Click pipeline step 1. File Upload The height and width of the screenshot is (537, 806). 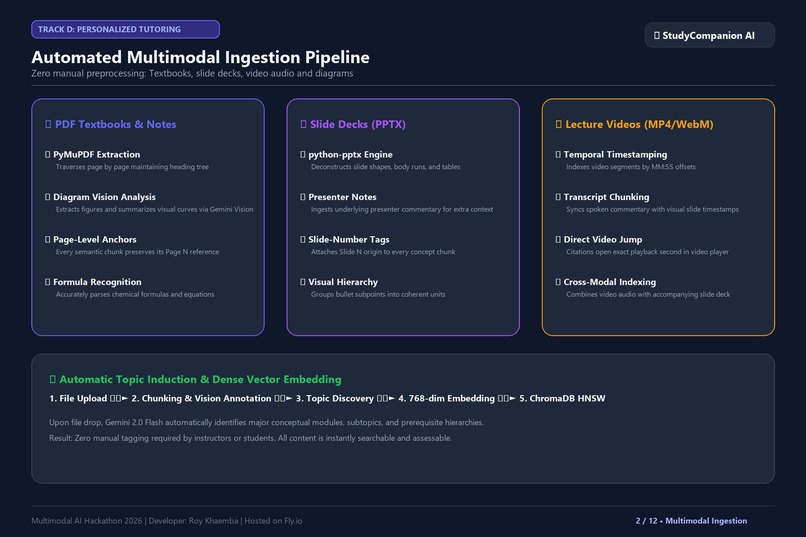click(78, 399)
